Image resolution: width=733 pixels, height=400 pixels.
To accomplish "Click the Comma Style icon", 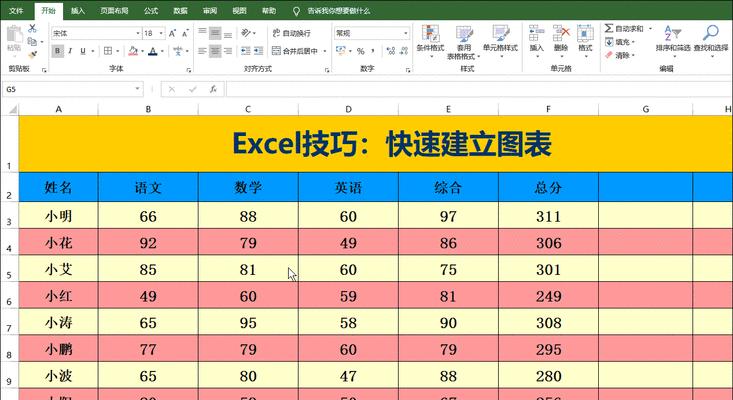I will (x=373, y=51).
